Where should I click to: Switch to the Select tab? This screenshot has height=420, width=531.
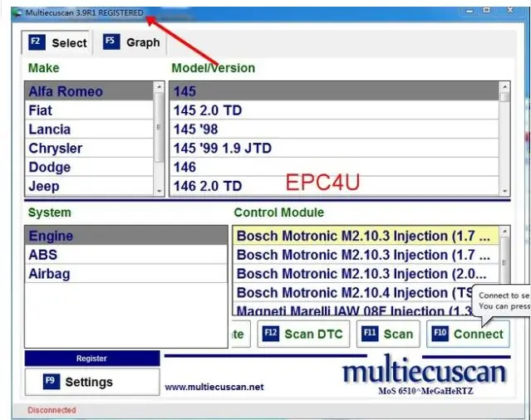(x=57, y=42)
